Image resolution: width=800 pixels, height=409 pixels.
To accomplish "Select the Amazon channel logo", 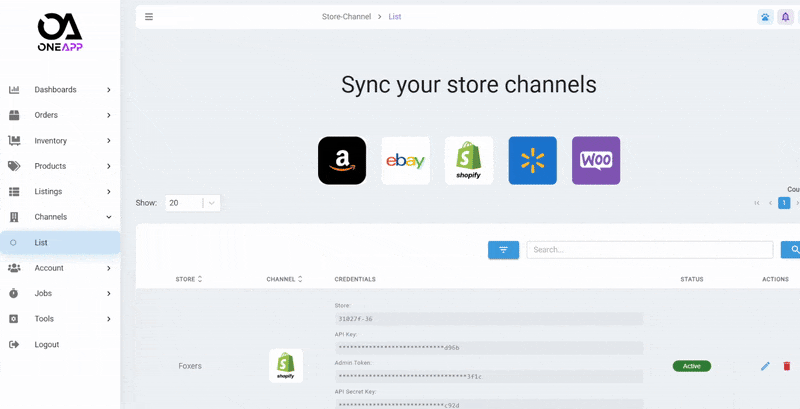I will [342, 160].
